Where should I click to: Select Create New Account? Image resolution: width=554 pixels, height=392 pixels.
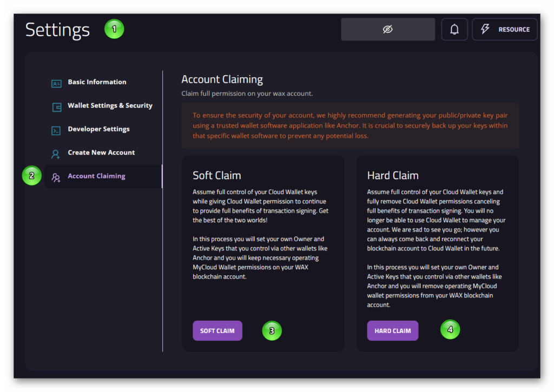click(101, 152)
